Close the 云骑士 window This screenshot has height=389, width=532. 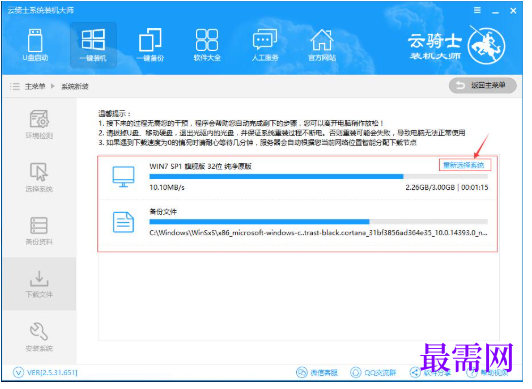pyautogui.click(x=513, y=11)
